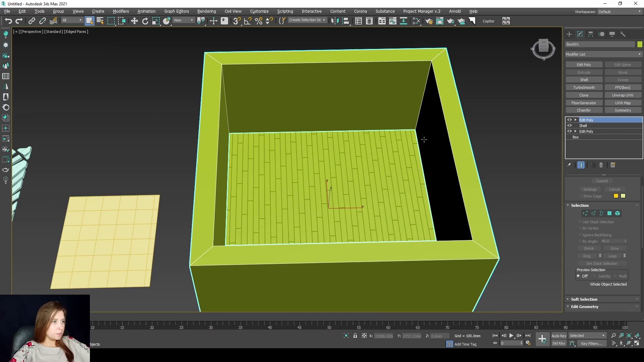Click the Remove modifier trash icon

[x=601, y=165]
